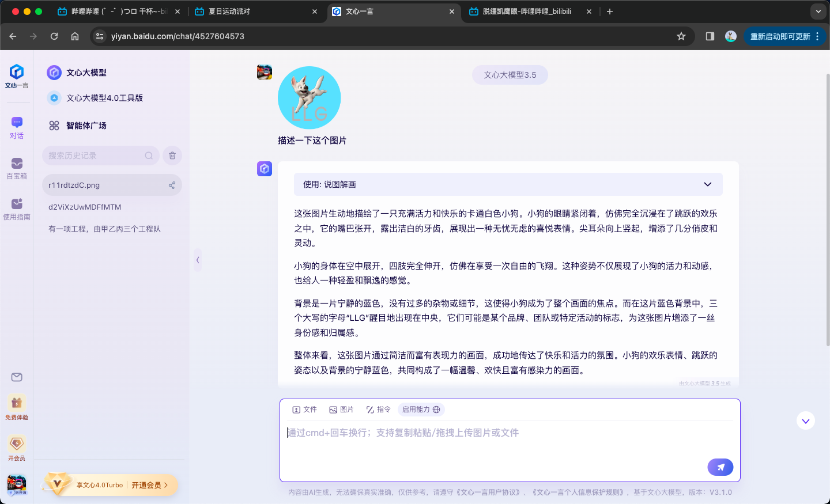Screen dimensions: 830x504
Task: Click the user avatar at bottom of left rail
Action: point(17,484)
